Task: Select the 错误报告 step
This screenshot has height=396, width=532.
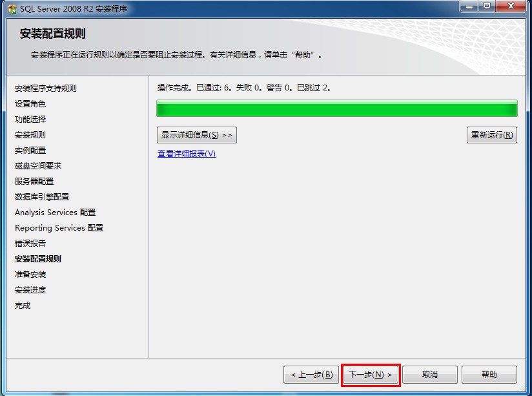Action: tap(30, 244)
